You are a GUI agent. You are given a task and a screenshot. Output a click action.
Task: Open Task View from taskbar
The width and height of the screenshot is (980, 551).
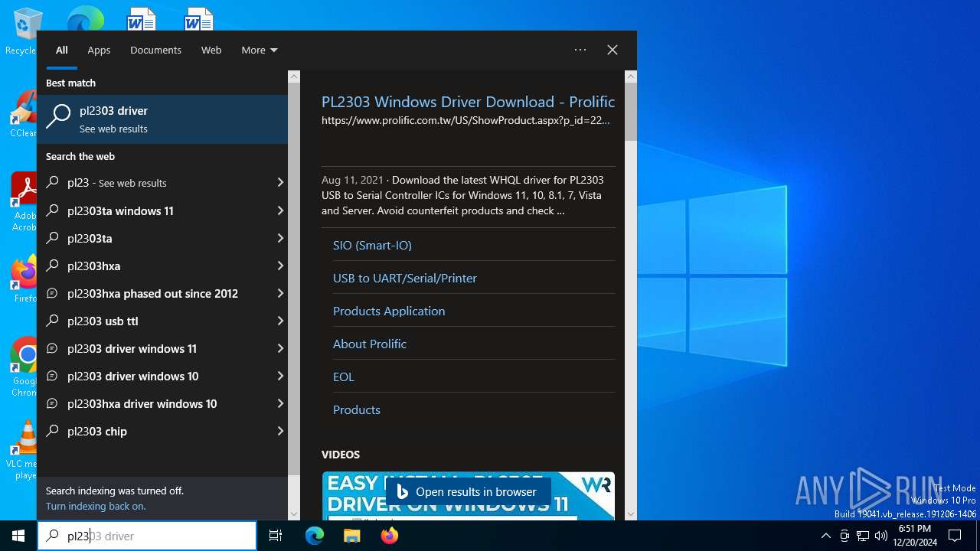[x=276, y=536]
